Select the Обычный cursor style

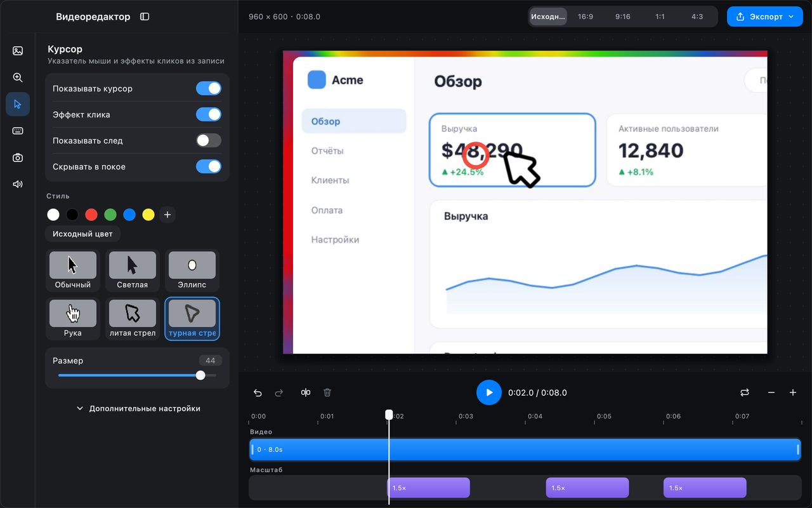tap(73, 271)
